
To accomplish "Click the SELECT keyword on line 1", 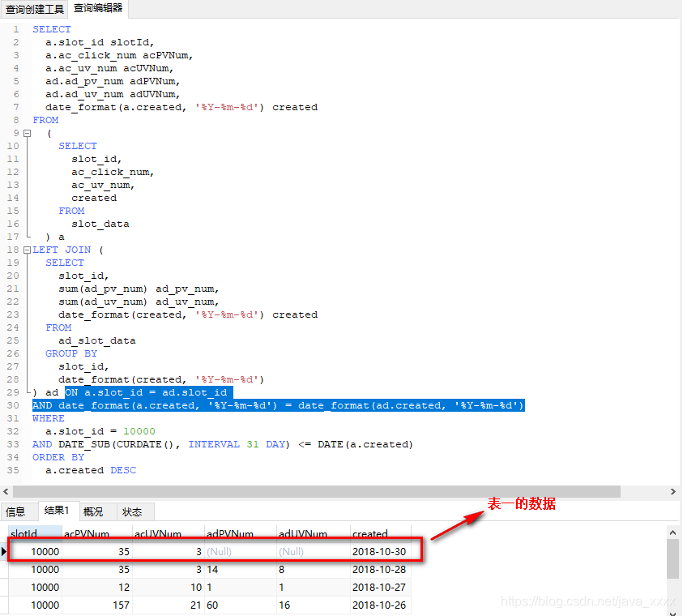I will click(51, 29).
